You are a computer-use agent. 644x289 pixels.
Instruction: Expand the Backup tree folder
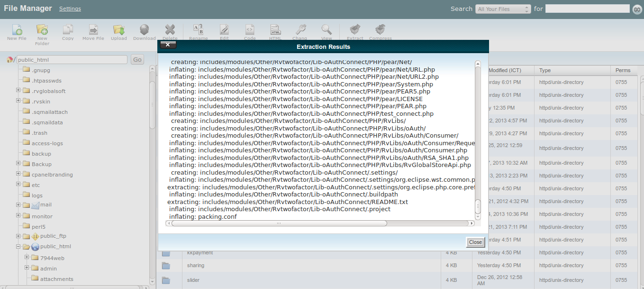tap(18, 163)
